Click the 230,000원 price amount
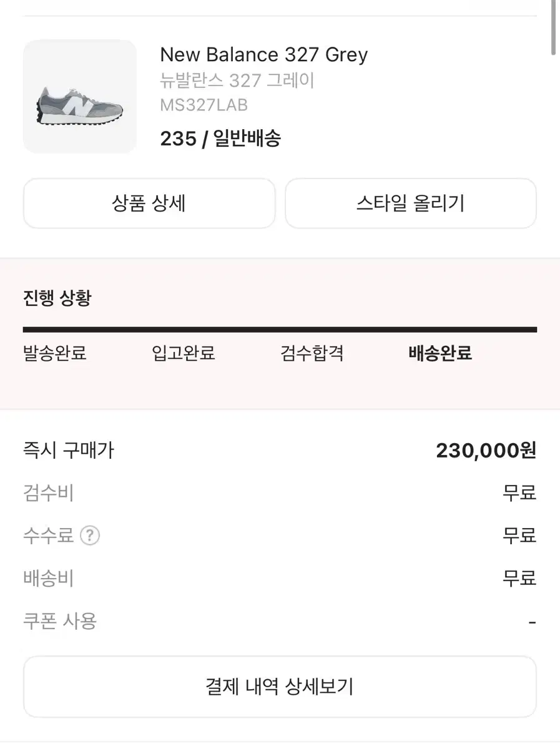The image size is (560, 749). coord(486,451)
